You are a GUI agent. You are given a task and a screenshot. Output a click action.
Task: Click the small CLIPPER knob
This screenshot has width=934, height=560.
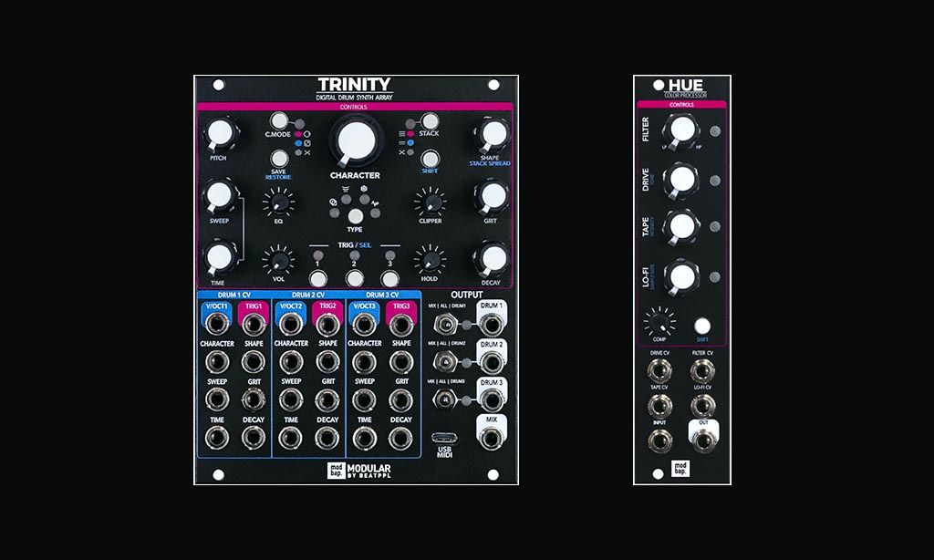(431, 202)
